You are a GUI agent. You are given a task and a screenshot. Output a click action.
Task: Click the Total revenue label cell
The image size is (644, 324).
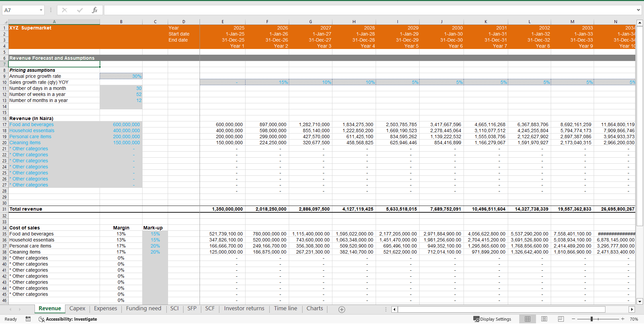click(x=54, y=209)
